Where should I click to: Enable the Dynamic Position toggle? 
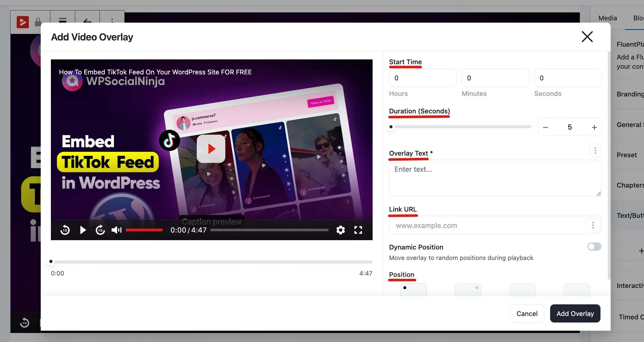point(594,247)
